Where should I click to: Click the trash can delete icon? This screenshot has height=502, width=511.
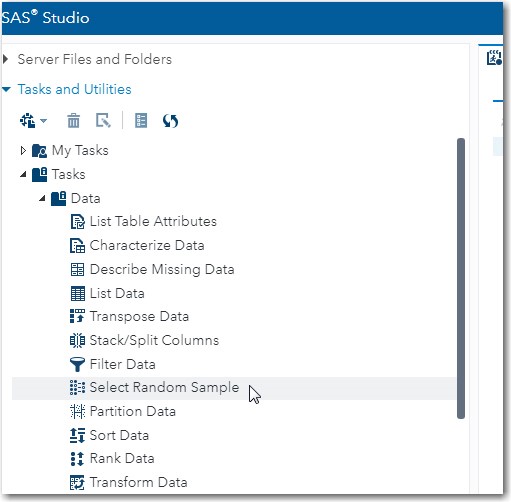point(73,121)
